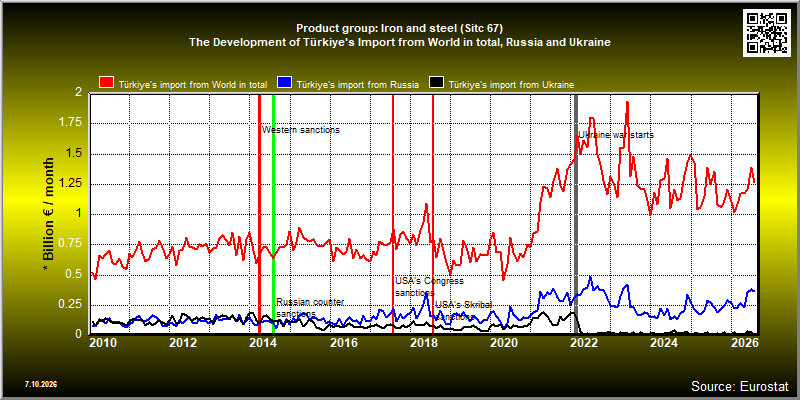
Task: Click the y-axis value 0.5
Action: [74, 274]
